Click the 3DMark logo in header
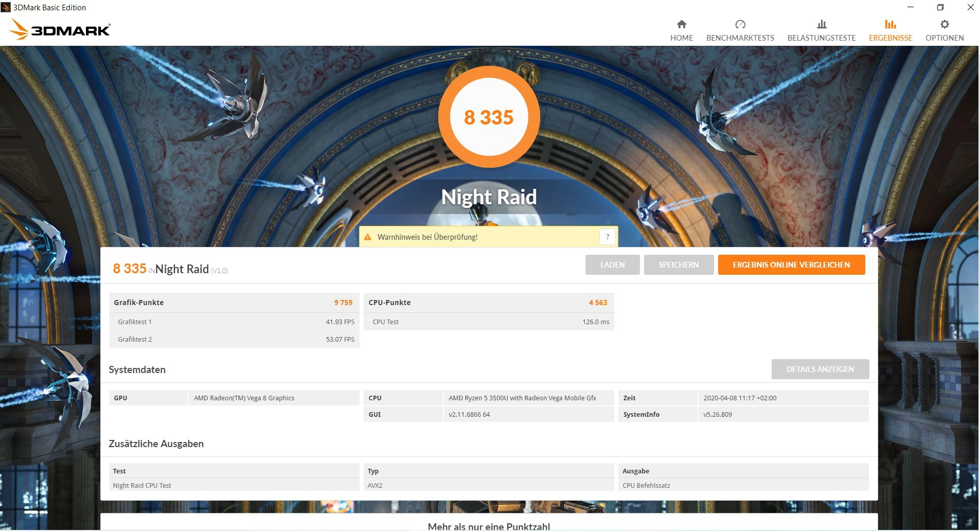This screenshot has height=531, width=980. 60,29
